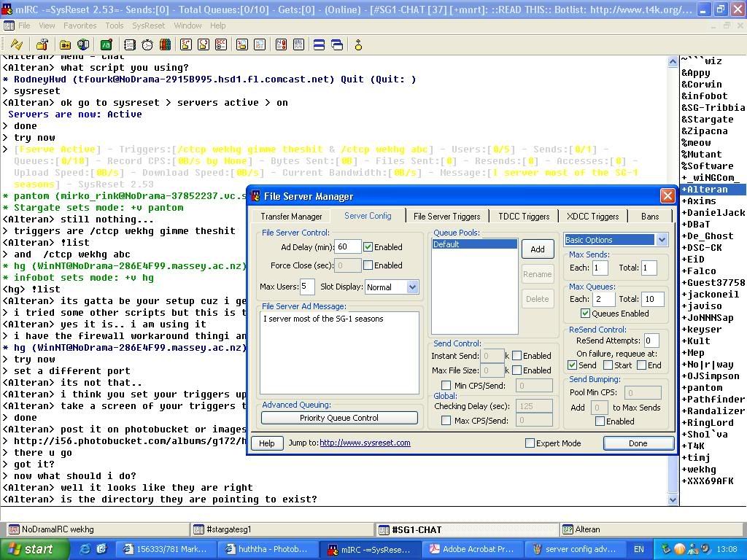Image resolution: width=747 pixels, height=560 pixels.
Task: Switch to Alteran query in switchbar
Action: pos(651,529)
